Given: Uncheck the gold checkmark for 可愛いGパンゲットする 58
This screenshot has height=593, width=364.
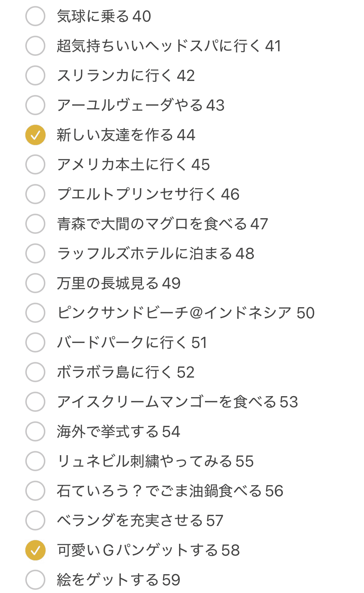Looking at the screenshot, I should point(35,550).
